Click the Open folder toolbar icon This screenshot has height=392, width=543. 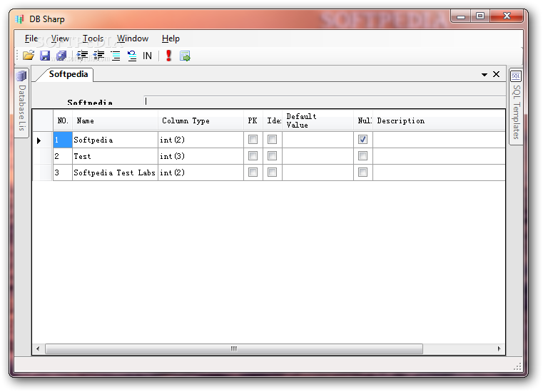tap(29, 56)
